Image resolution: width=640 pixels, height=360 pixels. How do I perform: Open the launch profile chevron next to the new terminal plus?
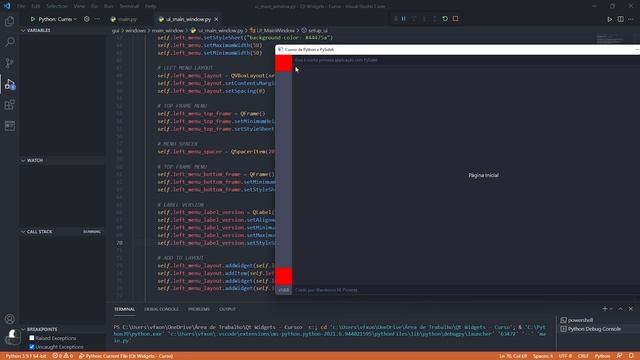pyautogui.click(x=611, y=309)
